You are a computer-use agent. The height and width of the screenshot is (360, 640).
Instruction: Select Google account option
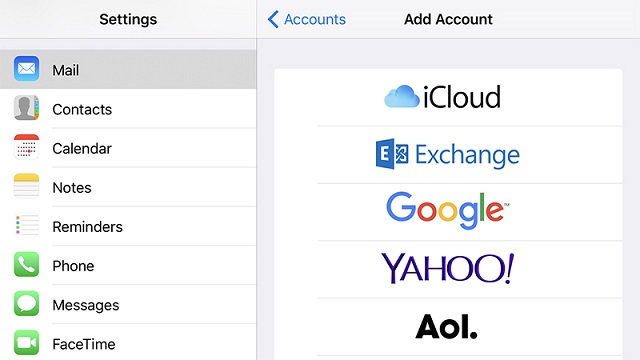(448, 212)
